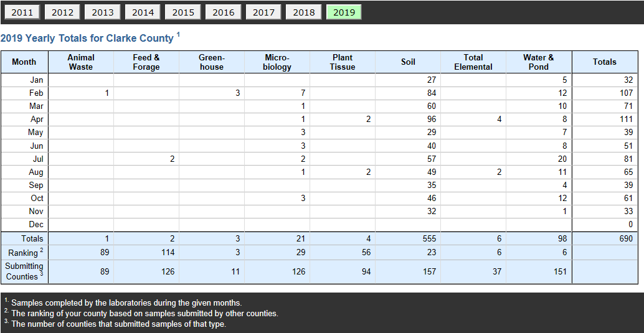Click the Plant Tissue column header

[343, 62]
